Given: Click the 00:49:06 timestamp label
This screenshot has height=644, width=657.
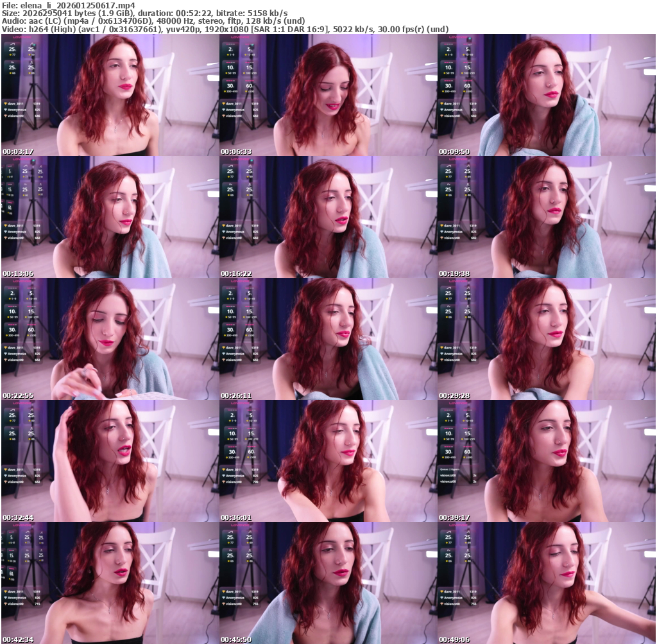Looking at the screenshot, I should [454, 640].
